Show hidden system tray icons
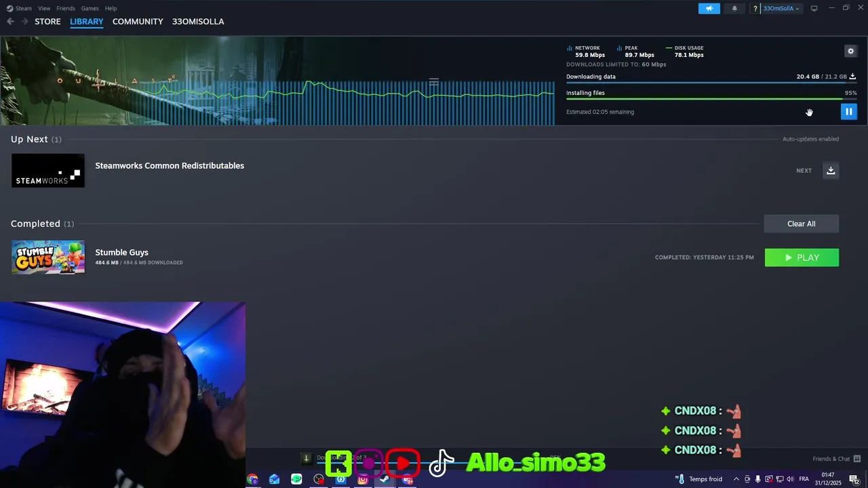This screenshot has height=488, width=868. pyautogui.click(x=736, y=479)
